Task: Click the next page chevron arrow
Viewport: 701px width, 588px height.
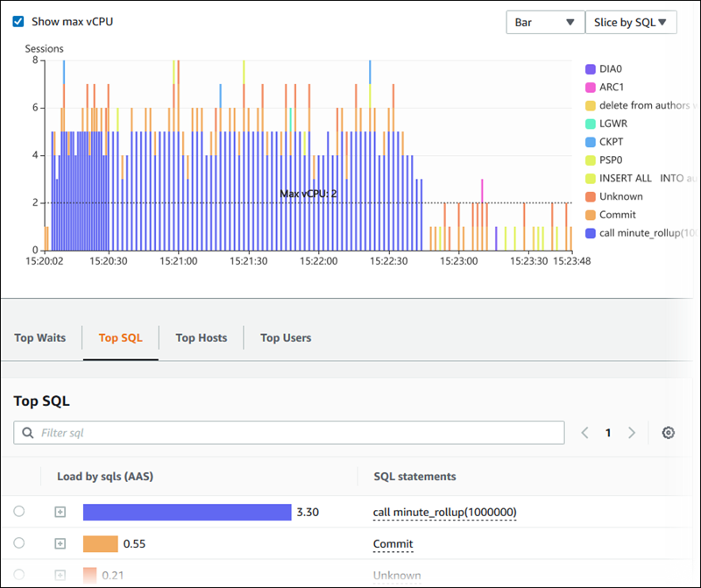Action: [633, 432]
